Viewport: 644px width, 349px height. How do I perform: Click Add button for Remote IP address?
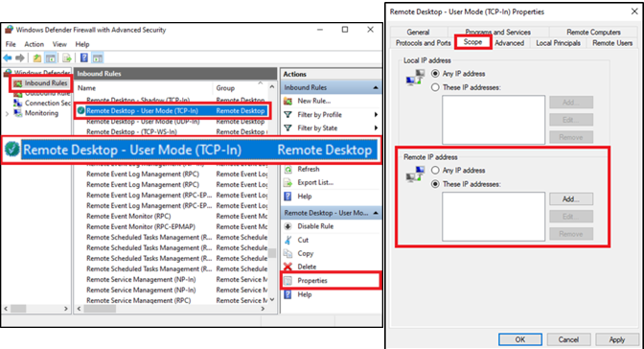point(571,199)
